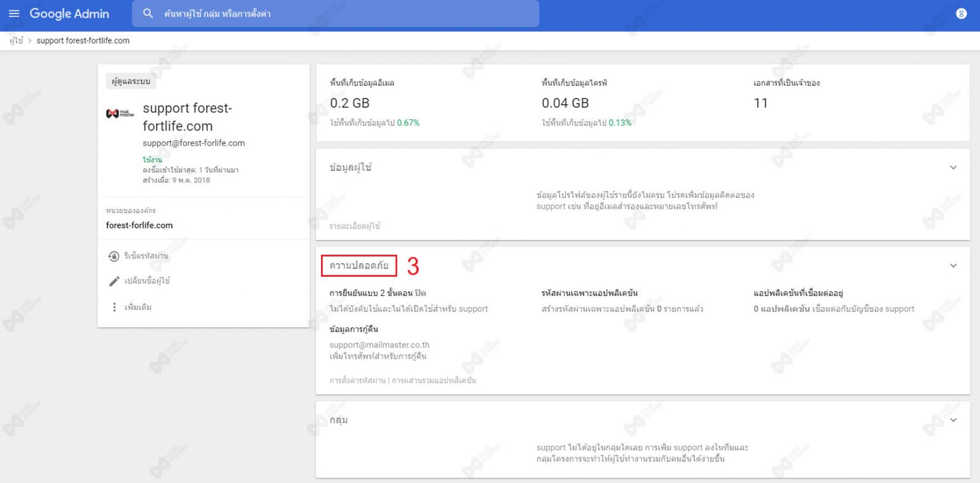Open การตั้งค่ารหัสผ่าน password settings link
This screenshot has height=483, width=980.
coord(358,381)
